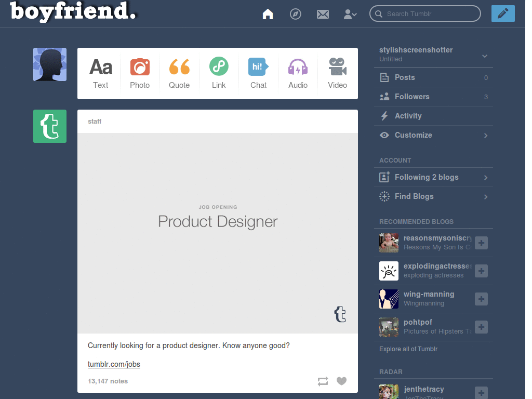Click the pohtpof avatar
The width and height of the screenshot is (532, 399).
[x=389, y=327]
